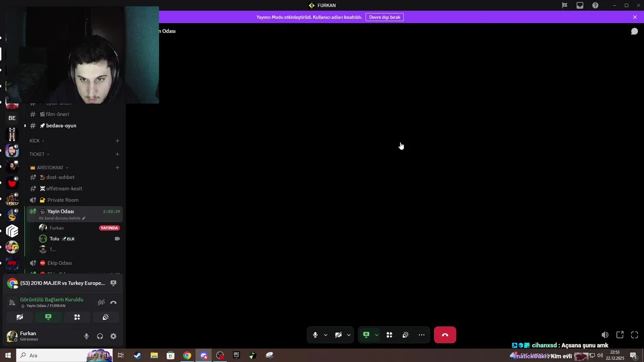Screen dimensions: 644x362
Task: Join Ekip Odası voice channel
Action: (75, 263)
